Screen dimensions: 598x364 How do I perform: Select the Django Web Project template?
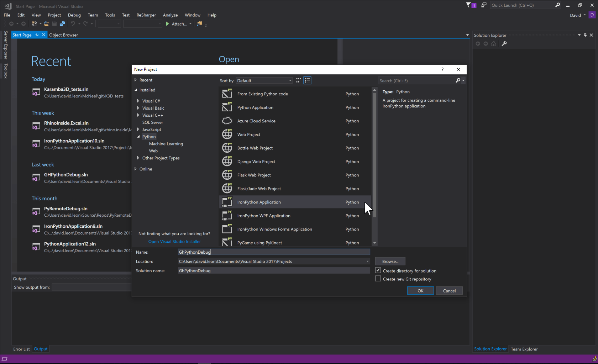295,162
